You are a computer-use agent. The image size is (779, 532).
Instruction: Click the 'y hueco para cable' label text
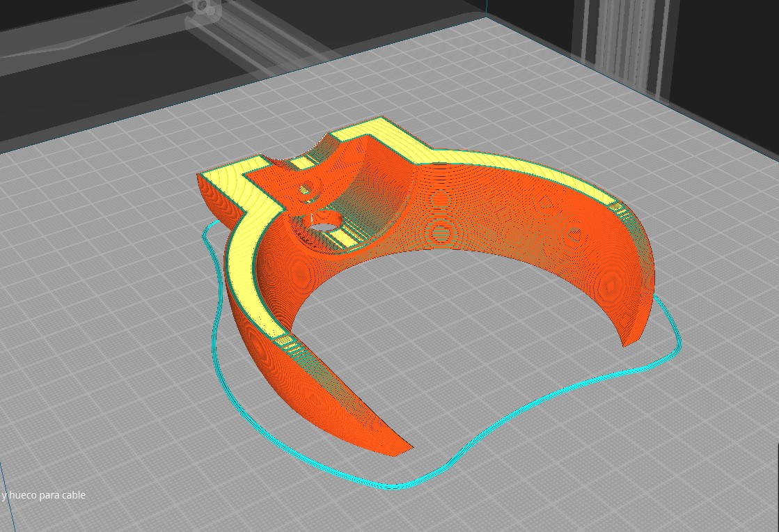(43, 495)
